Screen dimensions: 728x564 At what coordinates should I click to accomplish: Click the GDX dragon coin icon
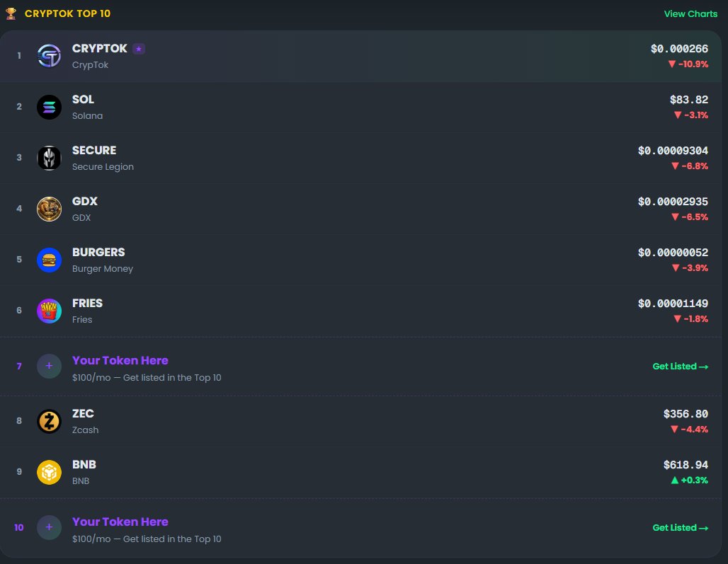50,209
